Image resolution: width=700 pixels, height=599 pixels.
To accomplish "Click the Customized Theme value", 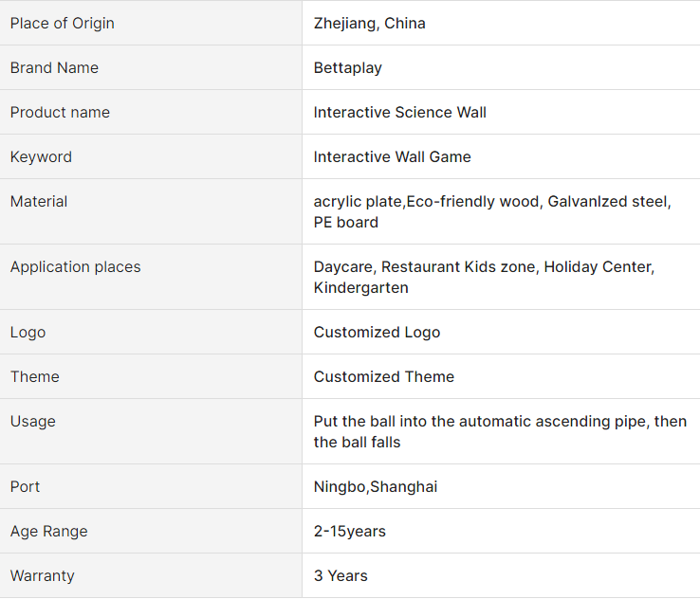I will pyautogui.click(x=383, y=377).
